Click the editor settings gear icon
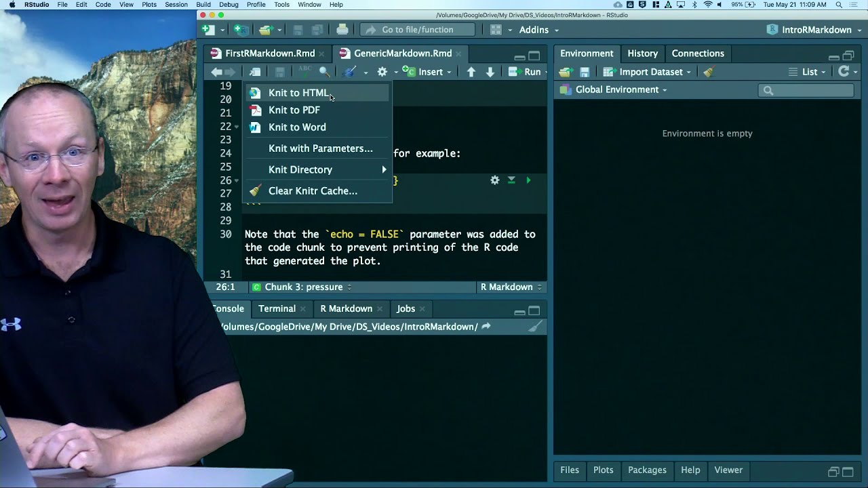The image size is (868, 488). [x=382, y=72]
